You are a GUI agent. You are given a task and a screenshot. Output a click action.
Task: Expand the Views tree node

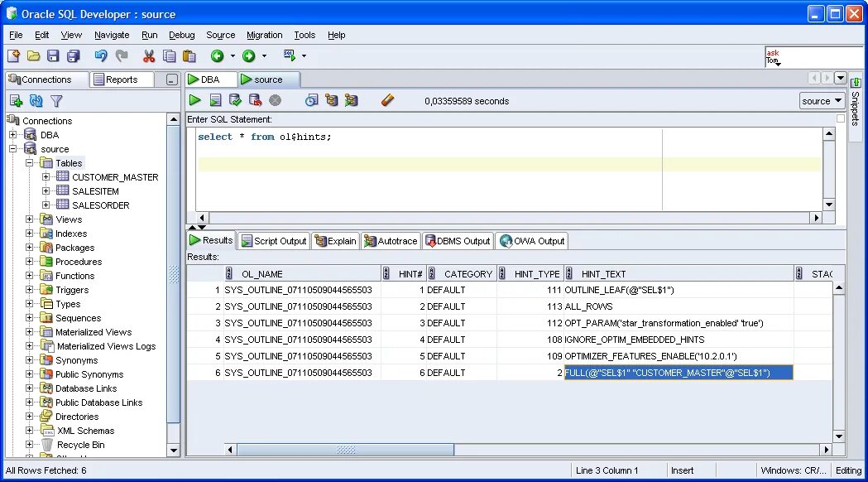click(x=29, y=219)
